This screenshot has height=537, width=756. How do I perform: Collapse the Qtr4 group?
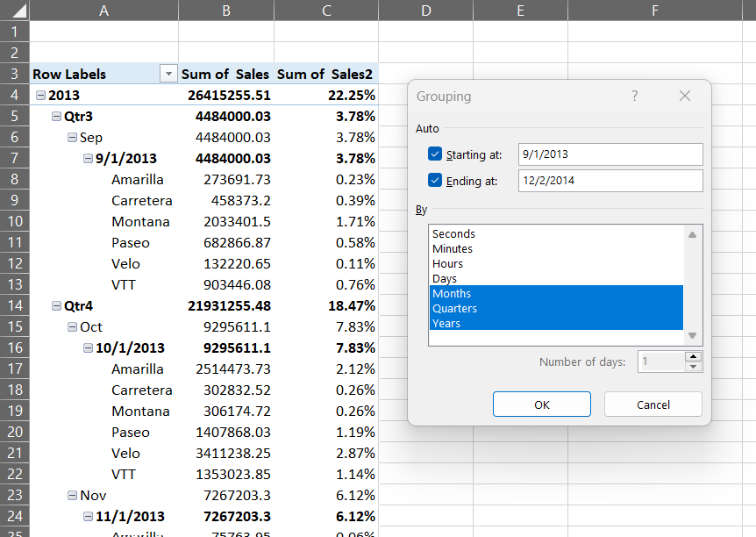click(x=56, y=305)
